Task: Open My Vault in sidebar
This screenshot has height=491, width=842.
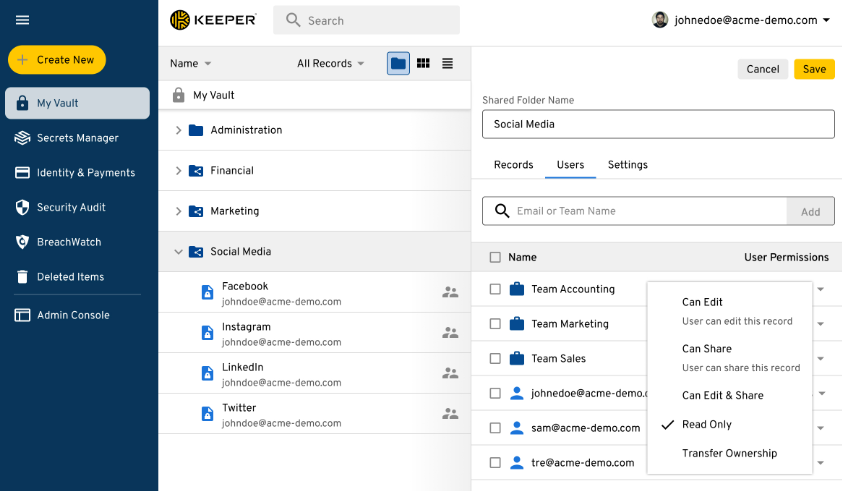Action: click(x=77, y=103)
